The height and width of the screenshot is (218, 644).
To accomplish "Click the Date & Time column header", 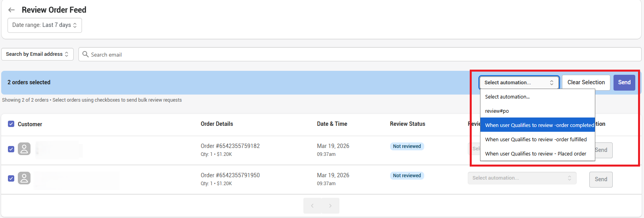I will coord(332,124).
